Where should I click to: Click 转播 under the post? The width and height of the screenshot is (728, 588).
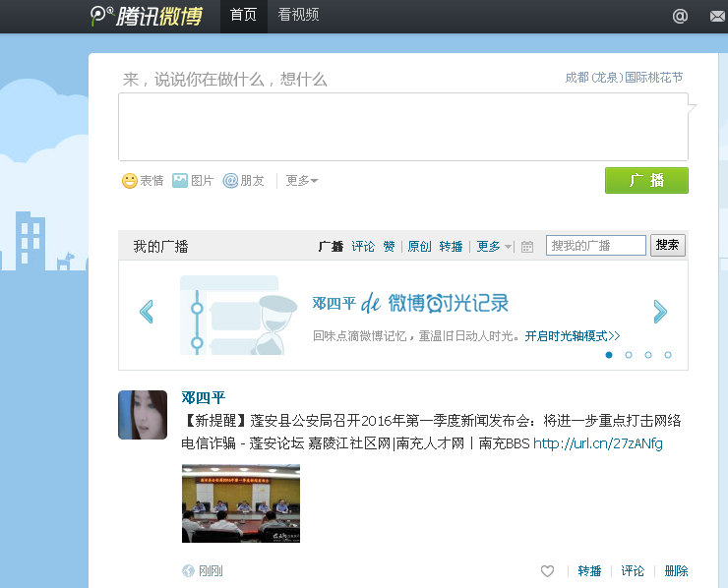tap(589, 571)
